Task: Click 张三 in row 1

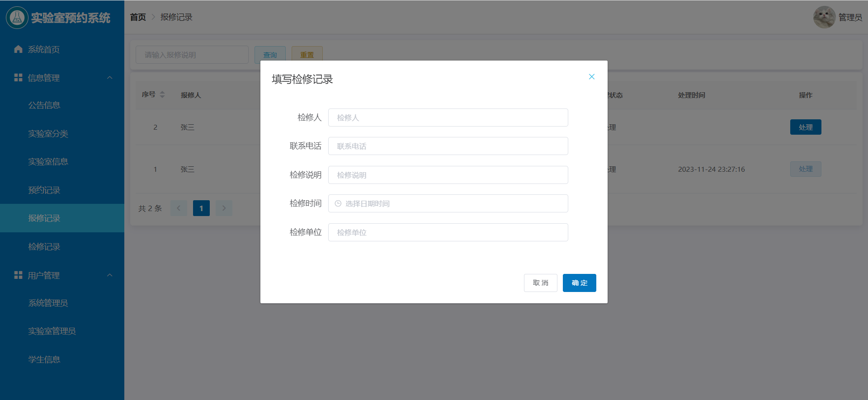Action: coord(188,169)
